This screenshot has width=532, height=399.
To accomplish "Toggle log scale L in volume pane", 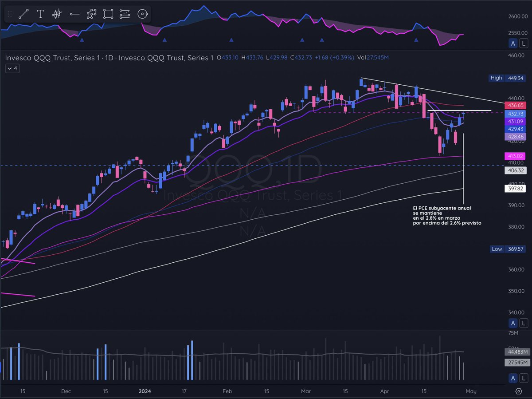I will point(524,378).
